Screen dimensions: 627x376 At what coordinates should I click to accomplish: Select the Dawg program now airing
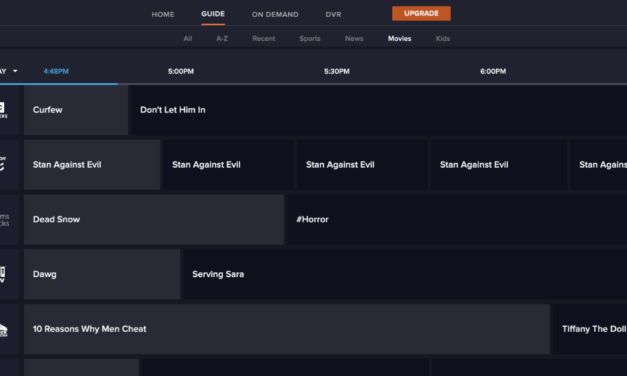click(x=102, y=274)
